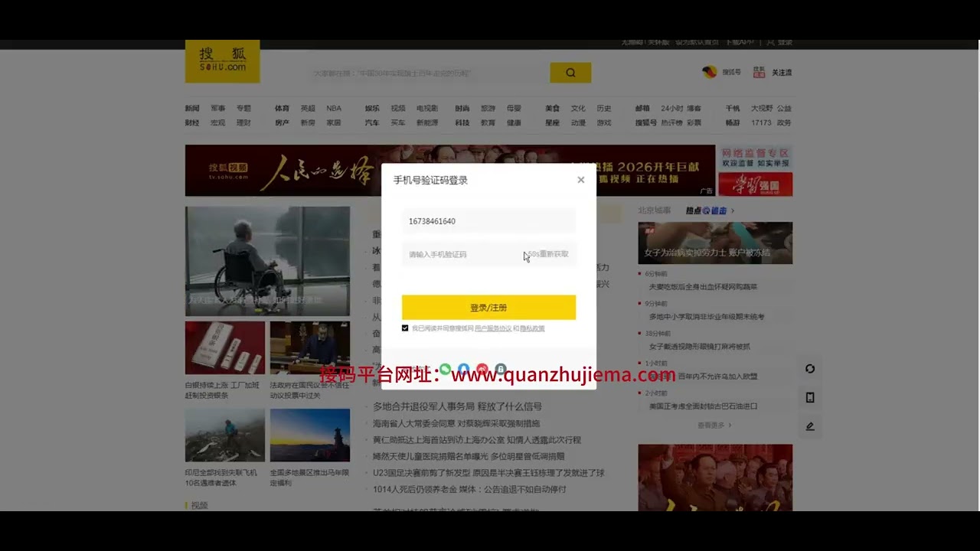Open headline 1014人死后仍领养老金
This screenshot has height=551, width=980.
coord(469,489)
